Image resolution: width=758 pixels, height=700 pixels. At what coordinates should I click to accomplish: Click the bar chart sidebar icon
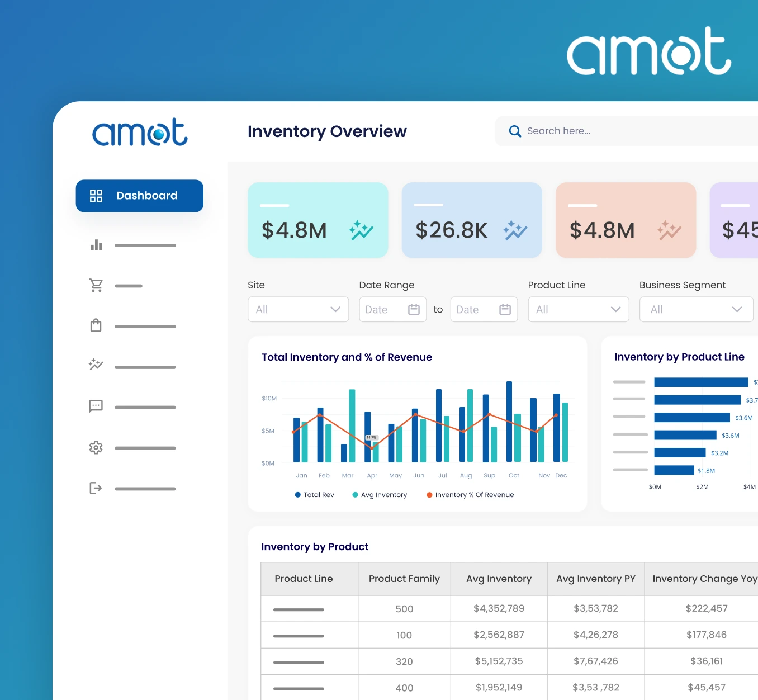click(96, 245)
